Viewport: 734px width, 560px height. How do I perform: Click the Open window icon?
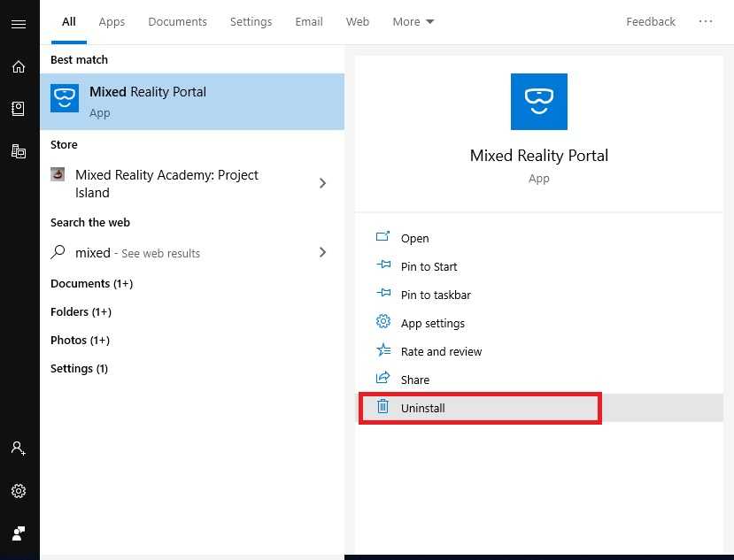click(382, 236)
